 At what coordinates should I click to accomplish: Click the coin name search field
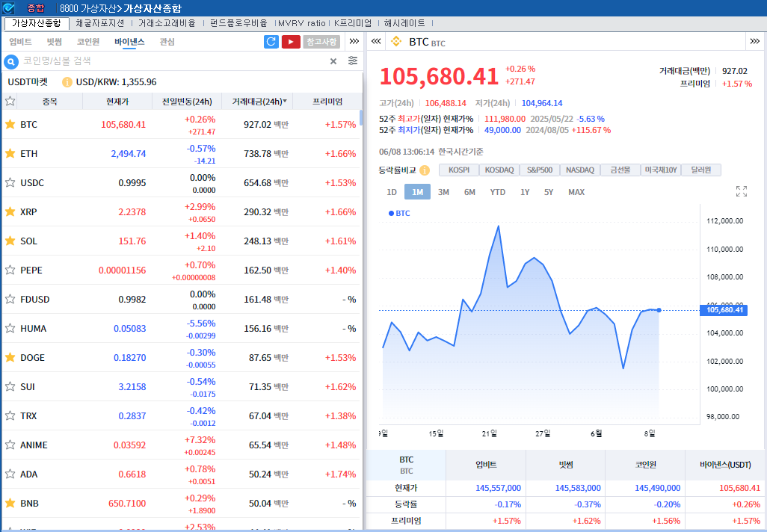tap(172, 61)
